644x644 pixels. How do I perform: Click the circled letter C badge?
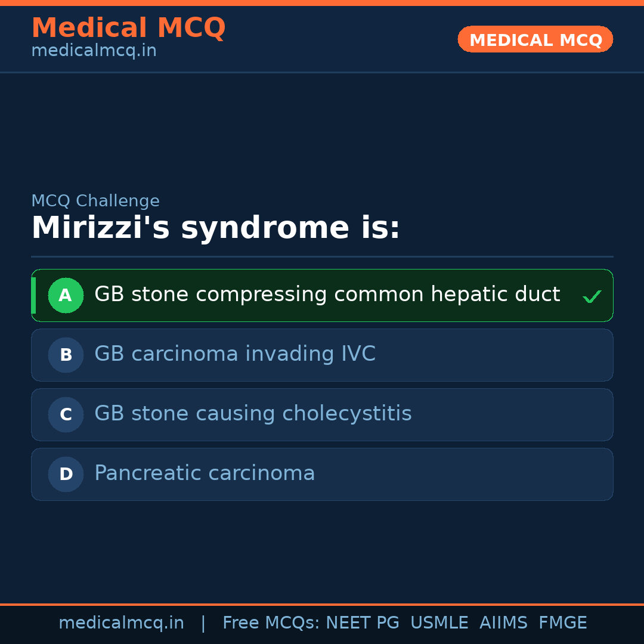(x=66, y=414)
